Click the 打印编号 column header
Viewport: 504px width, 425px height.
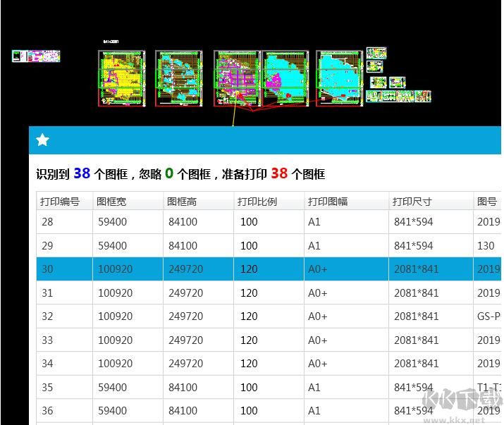60,202
